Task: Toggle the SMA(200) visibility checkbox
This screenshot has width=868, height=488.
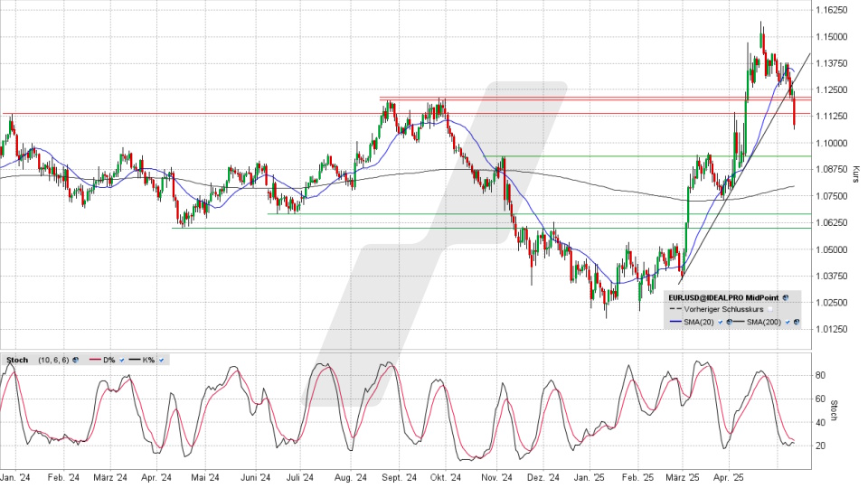Action: pyautogui.click(x=788, y=322)
